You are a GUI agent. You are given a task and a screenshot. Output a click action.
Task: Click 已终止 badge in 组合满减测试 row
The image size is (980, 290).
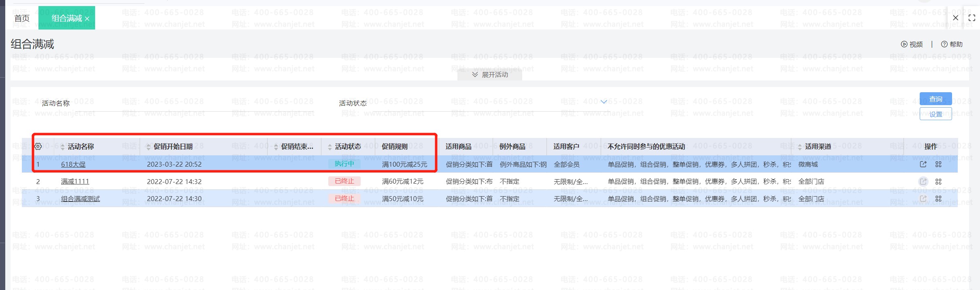[x=344, y=199]
